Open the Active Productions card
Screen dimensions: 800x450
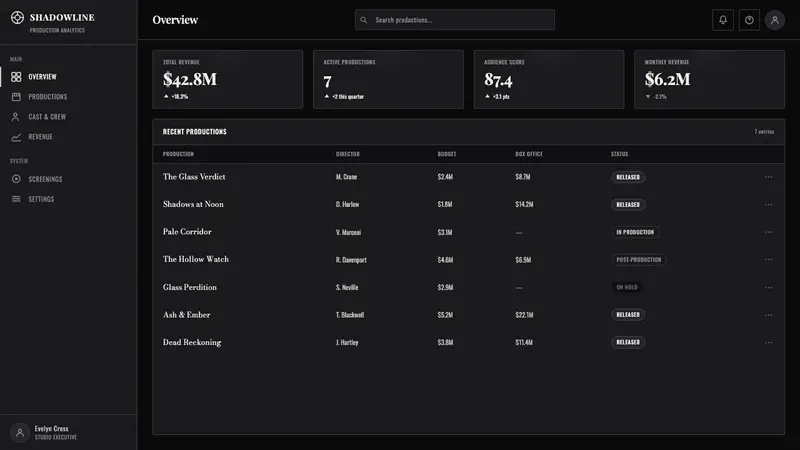point(388,79)
